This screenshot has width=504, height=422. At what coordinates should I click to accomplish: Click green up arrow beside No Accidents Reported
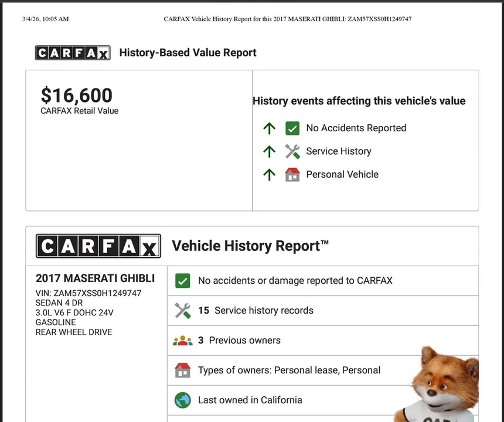pos(270,128)
